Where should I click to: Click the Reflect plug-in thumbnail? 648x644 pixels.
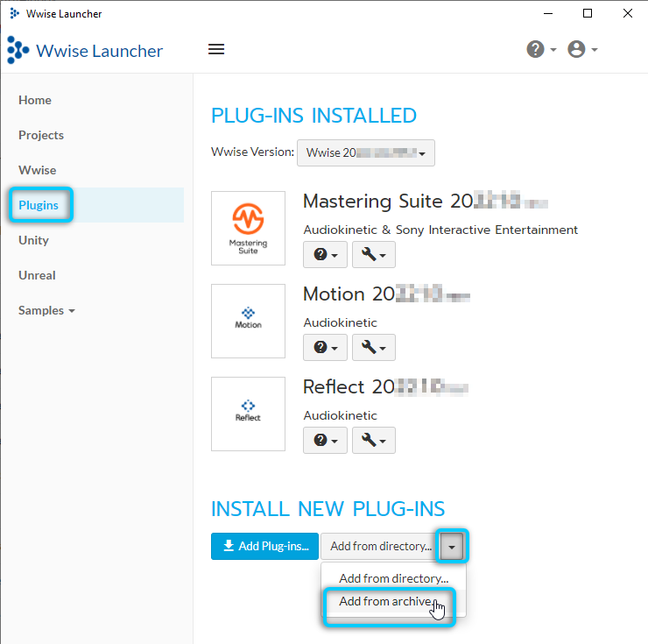(248, 414)
